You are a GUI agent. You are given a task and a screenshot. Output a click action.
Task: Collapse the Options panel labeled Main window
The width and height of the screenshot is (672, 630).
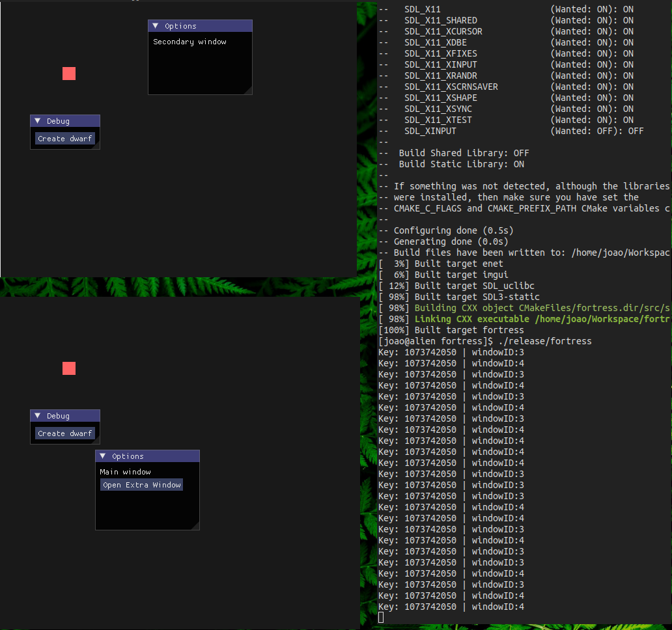tap(103, 456)
